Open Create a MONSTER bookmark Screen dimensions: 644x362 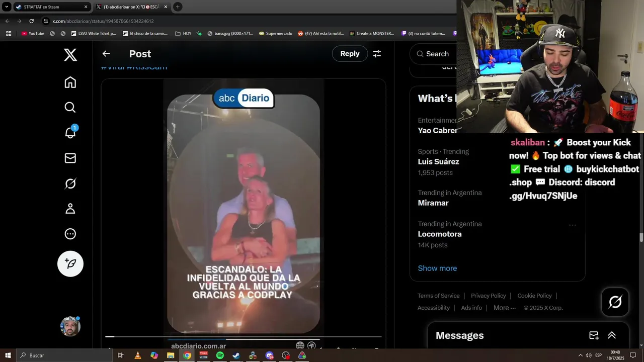point(371,34)
